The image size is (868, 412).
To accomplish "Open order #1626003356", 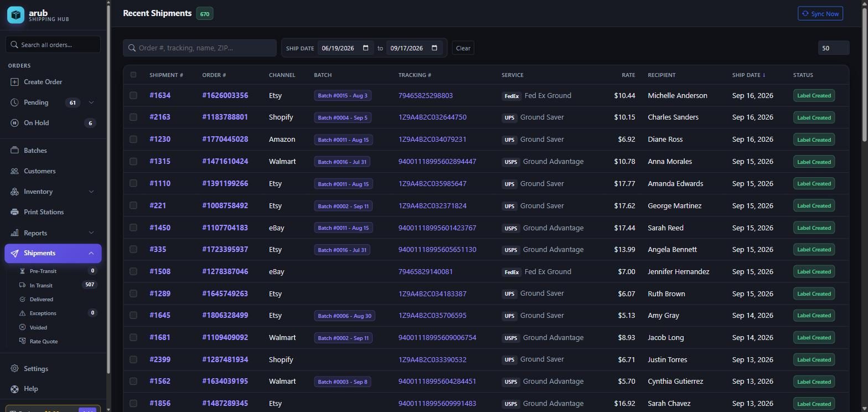I will (225, 95).
